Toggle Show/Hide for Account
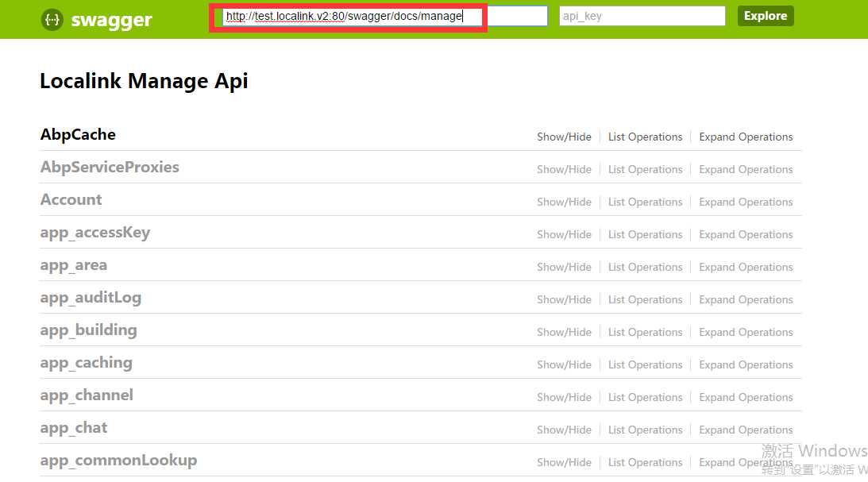 (564, 202)
